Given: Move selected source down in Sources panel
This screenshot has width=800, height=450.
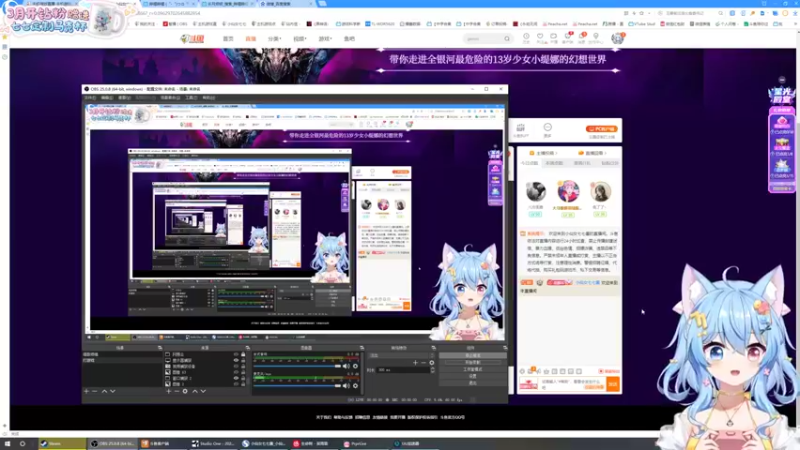Looking at the screenshot, I should (x=203, y=391).
